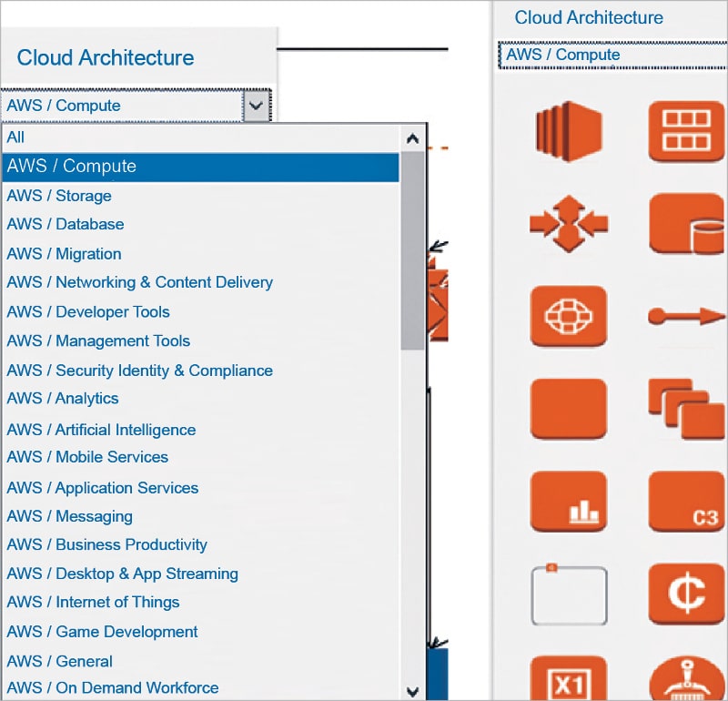Open the right panel AWS / Compute combo box
Image resolution: width=728 pixels, height=701 pixels.
coord(612,55)
